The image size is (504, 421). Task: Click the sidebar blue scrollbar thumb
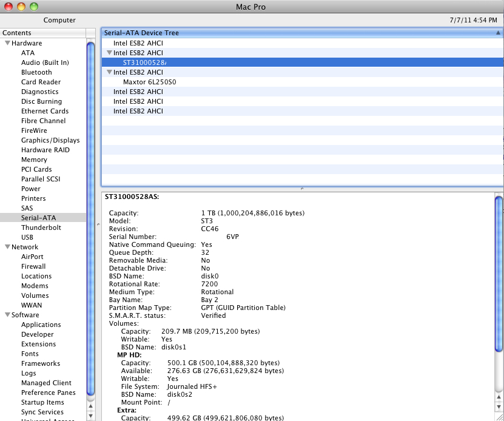pos(90,219)
